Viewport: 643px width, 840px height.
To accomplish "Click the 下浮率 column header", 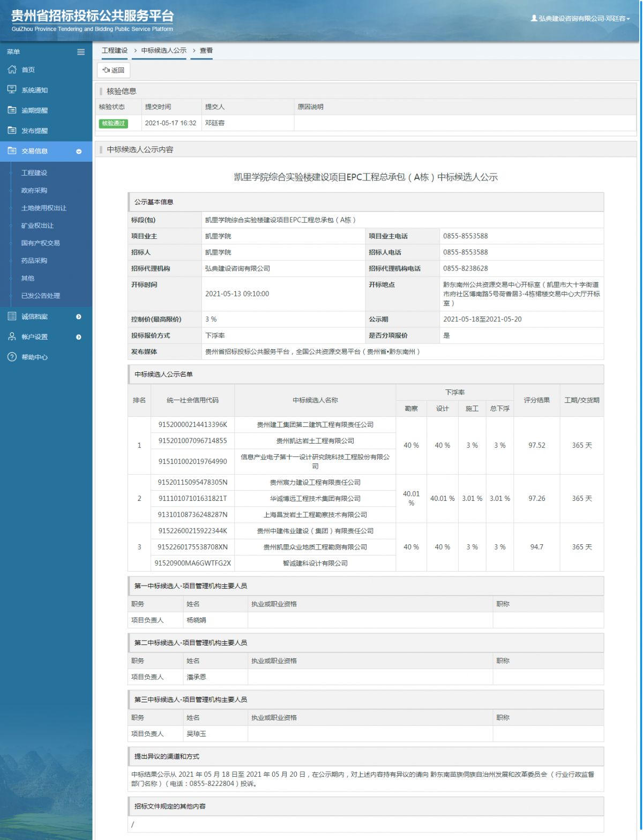I will click(x=455, y=393).
